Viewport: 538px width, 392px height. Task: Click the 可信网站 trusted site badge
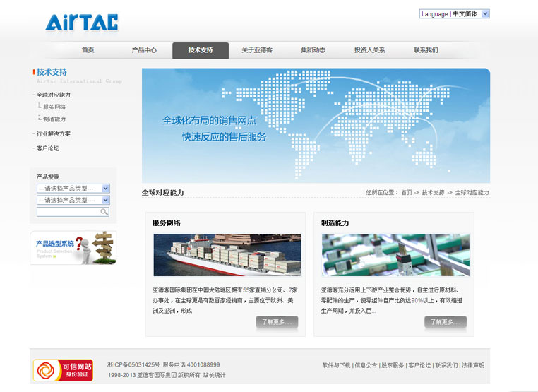pyautogui.click(x=63, y=370)
